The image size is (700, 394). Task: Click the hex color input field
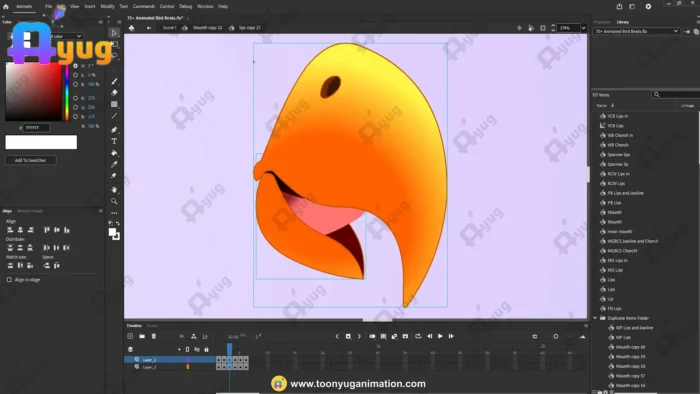click(37, 128)
